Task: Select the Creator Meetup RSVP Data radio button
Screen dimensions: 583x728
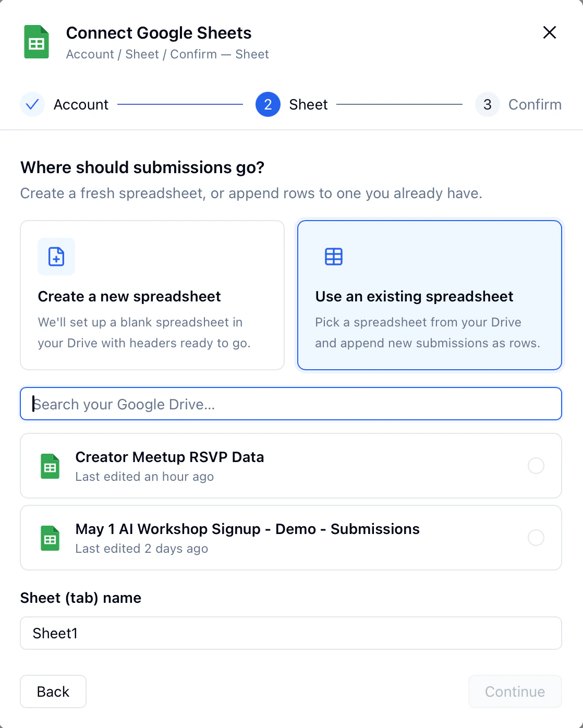Action: (x=536, y=466)
